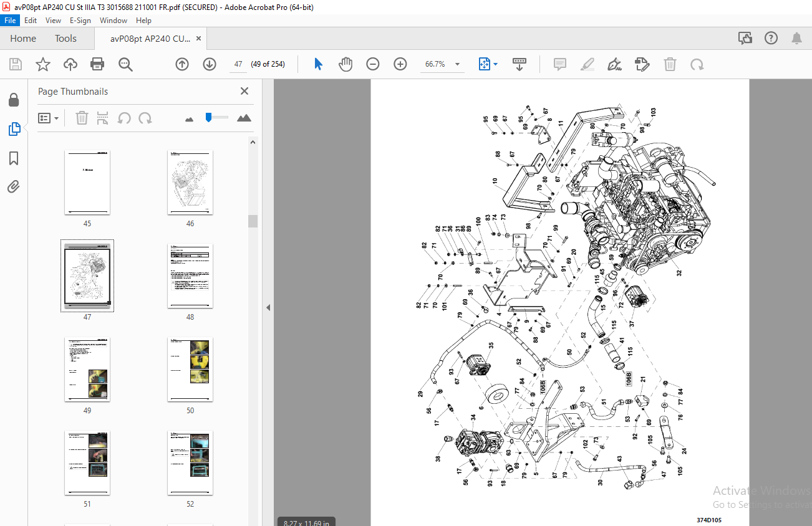Open find text with the magnifier icon
This screenshot has height=526, width=812.
point(125,64)
